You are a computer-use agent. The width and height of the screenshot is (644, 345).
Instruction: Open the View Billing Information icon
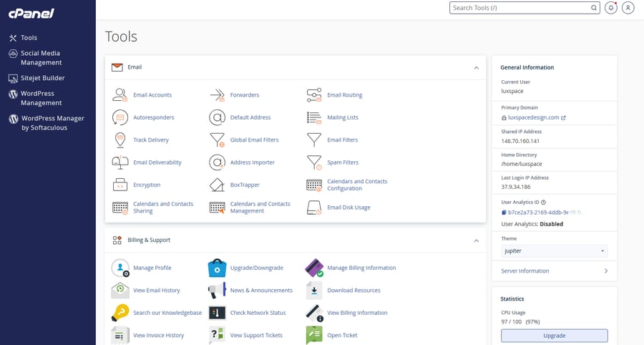tap(314, 313)
